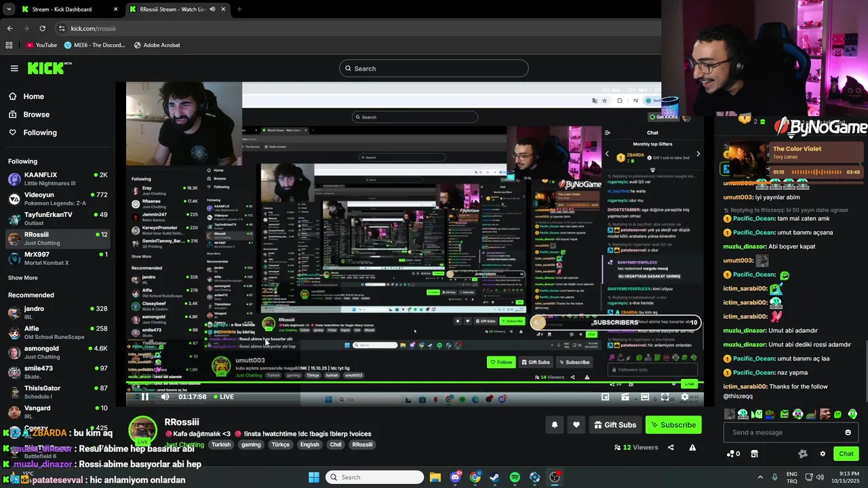Open the browser tab search dropdown
Screen dimensions: 868x488
coord(9,9)
